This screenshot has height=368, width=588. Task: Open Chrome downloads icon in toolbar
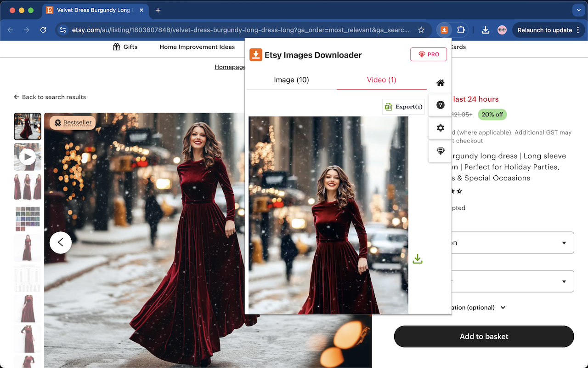tap(485, 30)
